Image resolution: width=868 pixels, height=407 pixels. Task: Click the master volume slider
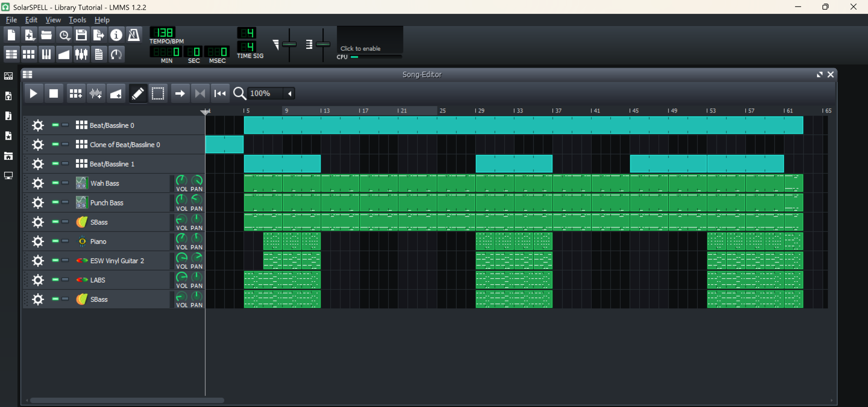click(x=289, y=44)
